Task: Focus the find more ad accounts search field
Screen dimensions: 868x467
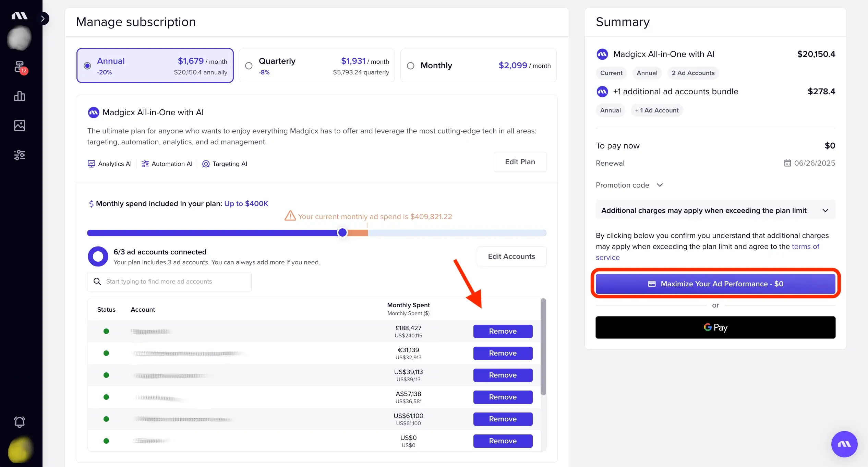Action: [169, 282]
